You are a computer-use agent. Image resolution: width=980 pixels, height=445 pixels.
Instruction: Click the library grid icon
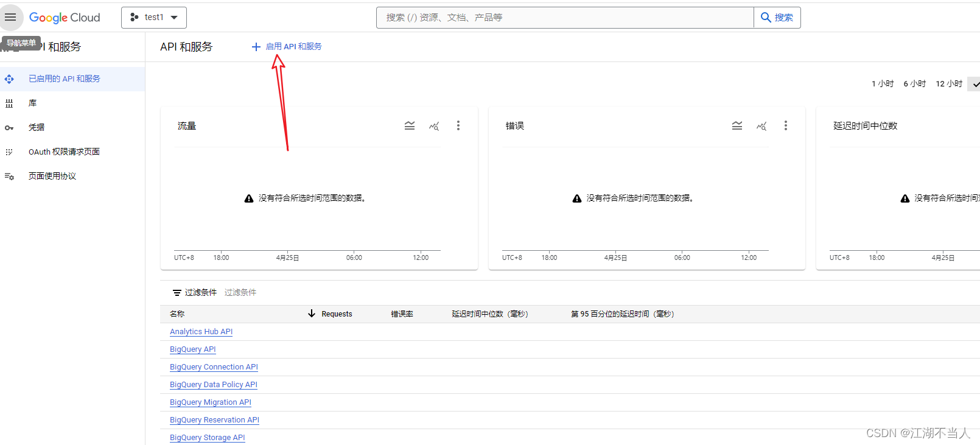(x=9, y=103)
